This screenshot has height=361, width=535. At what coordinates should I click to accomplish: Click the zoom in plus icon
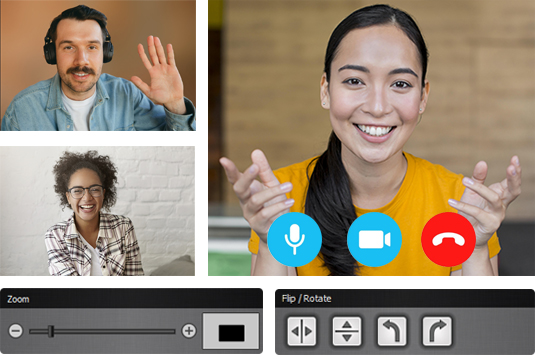[189, 331]
